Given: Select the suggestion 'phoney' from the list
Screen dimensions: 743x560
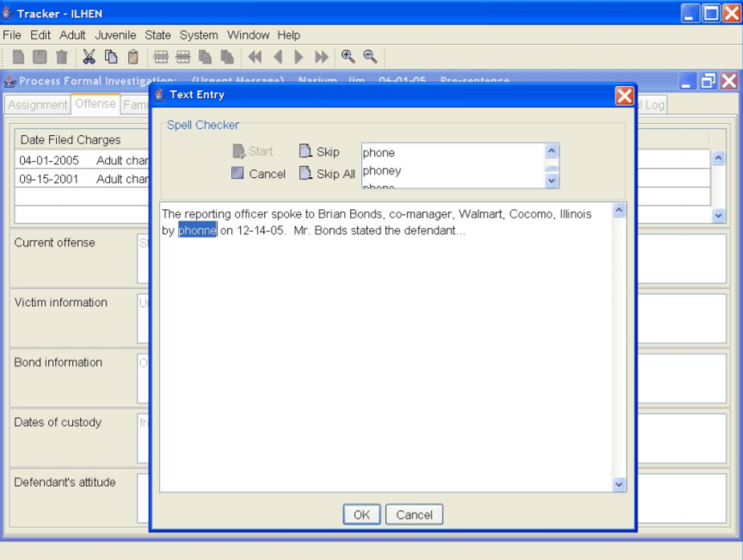Looking at the screenshot, I should (x=382, y=170).
